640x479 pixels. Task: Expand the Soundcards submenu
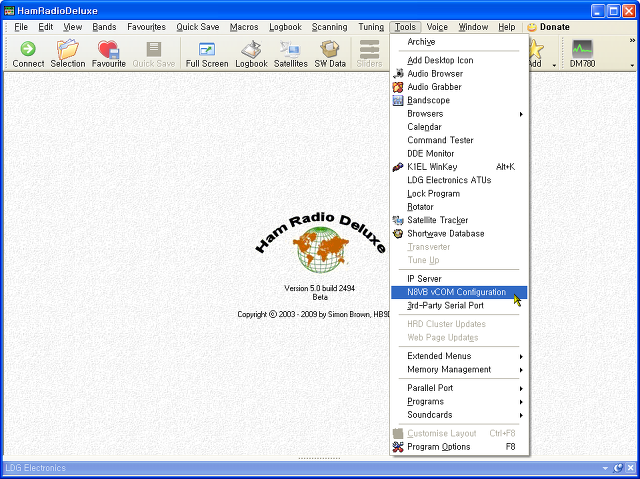pos(459,415)
